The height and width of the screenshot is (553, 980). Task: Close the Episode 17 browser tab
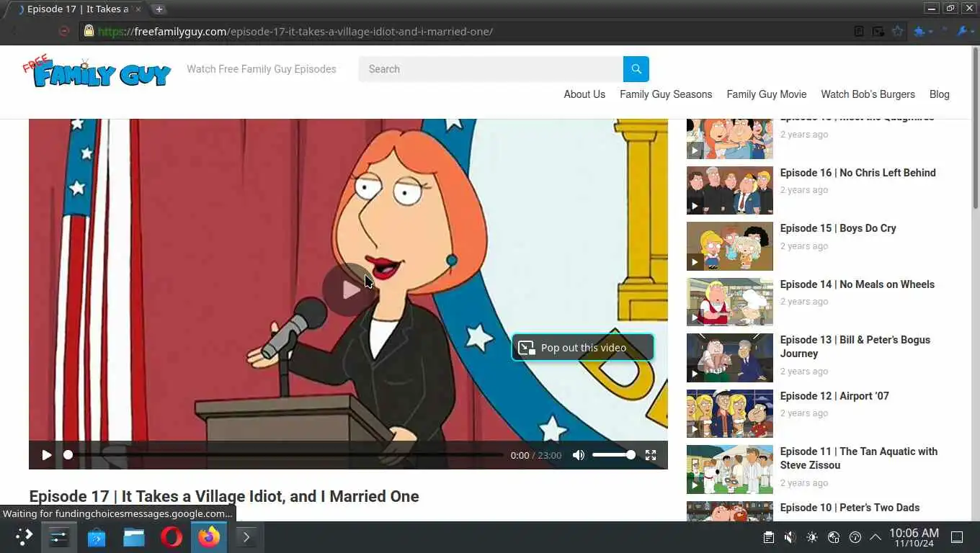click(138, 9)
